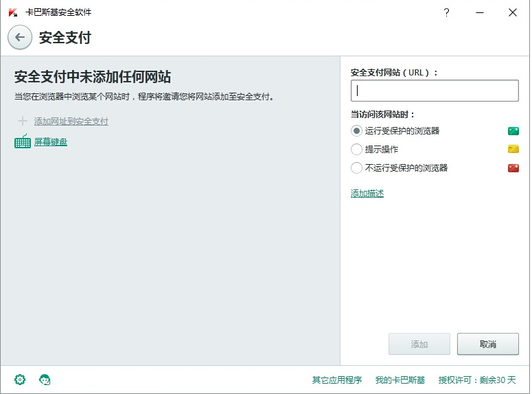This screenshot has height=394, width=532.
Task: Open help via the question mark icon
Action: (446, 12)
